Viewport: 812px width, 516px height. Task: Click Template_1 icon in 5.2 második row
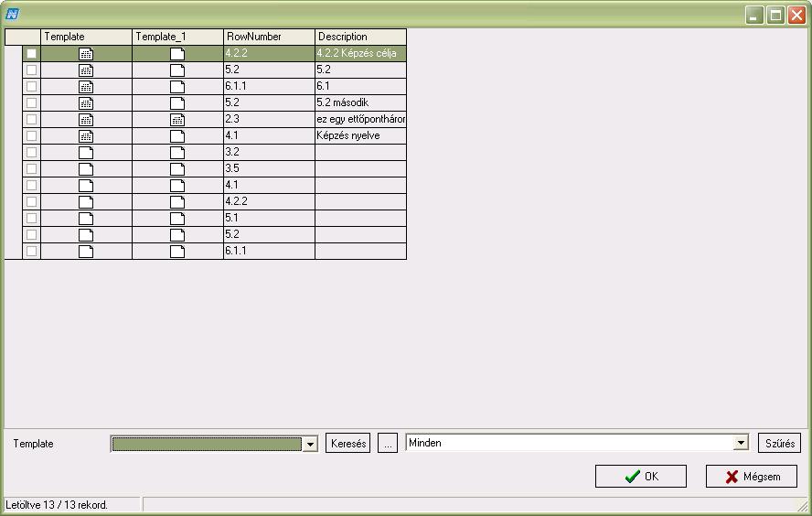[177, 103]
